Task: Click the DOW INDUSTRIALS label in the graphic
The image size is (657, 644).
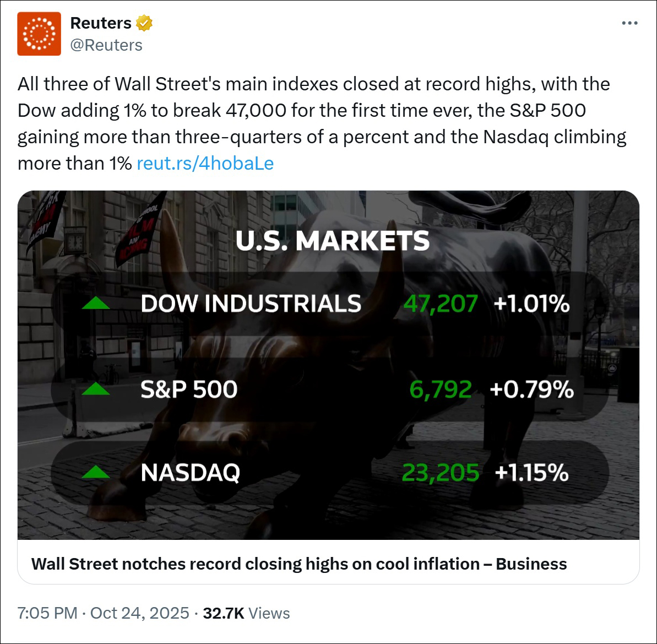Action: pyautogui.click(x=251, y=304)
